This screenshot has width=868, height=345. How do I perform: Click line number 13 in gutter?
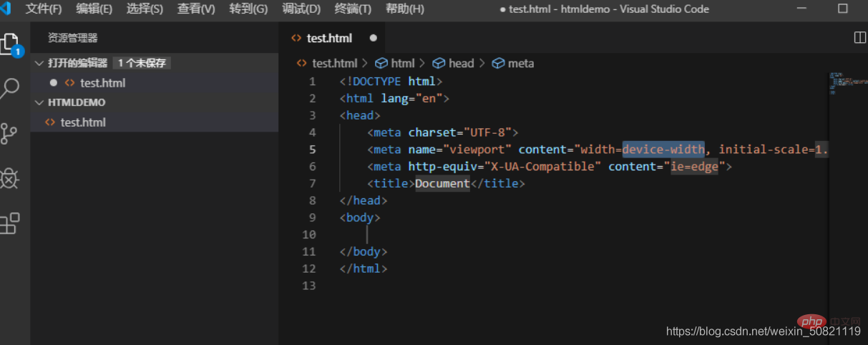pyautogui.click(x=308, y=286)
